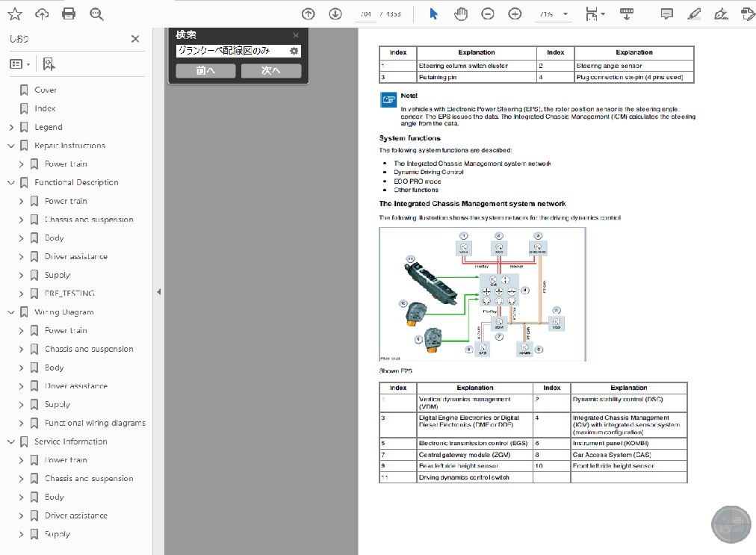Open bookmarks panel options menu

click(x=19, y=63)
